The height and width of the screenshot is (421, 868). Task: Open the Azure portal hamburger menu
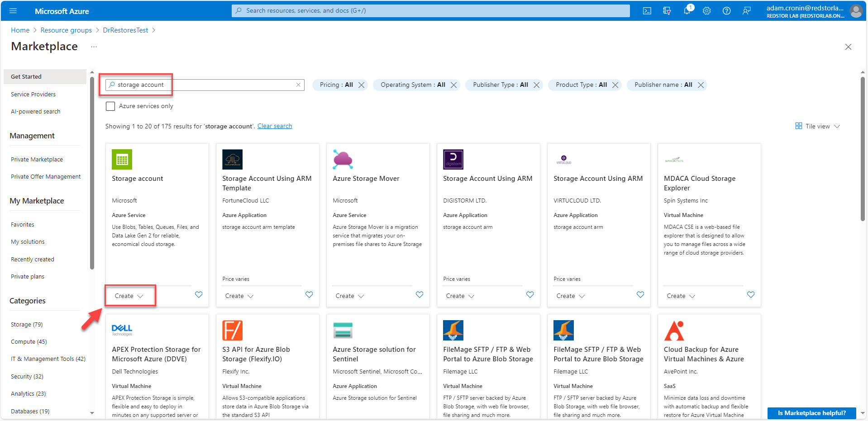point(13,11)
